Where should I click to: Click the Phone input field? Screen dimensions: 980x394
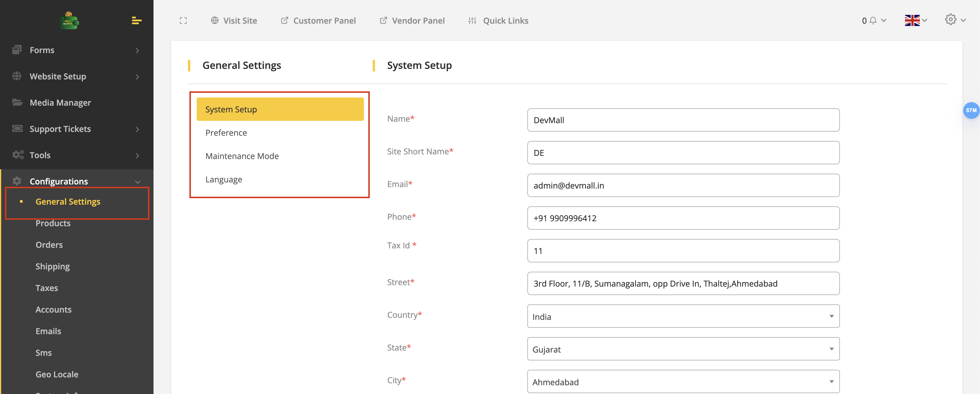point(683,218)
